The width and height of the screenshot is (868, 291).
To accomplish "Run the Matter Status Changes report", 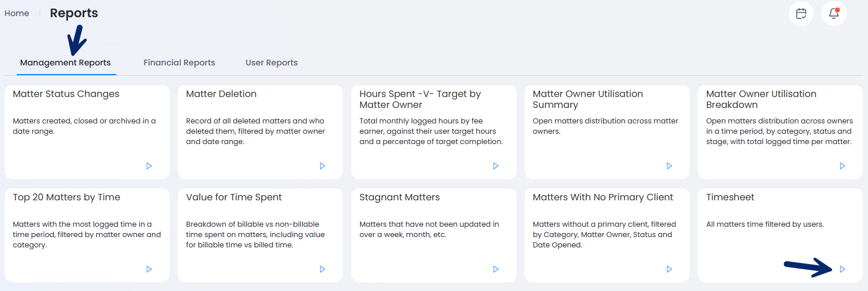I will pyautogui.click(x=149, y=166).
